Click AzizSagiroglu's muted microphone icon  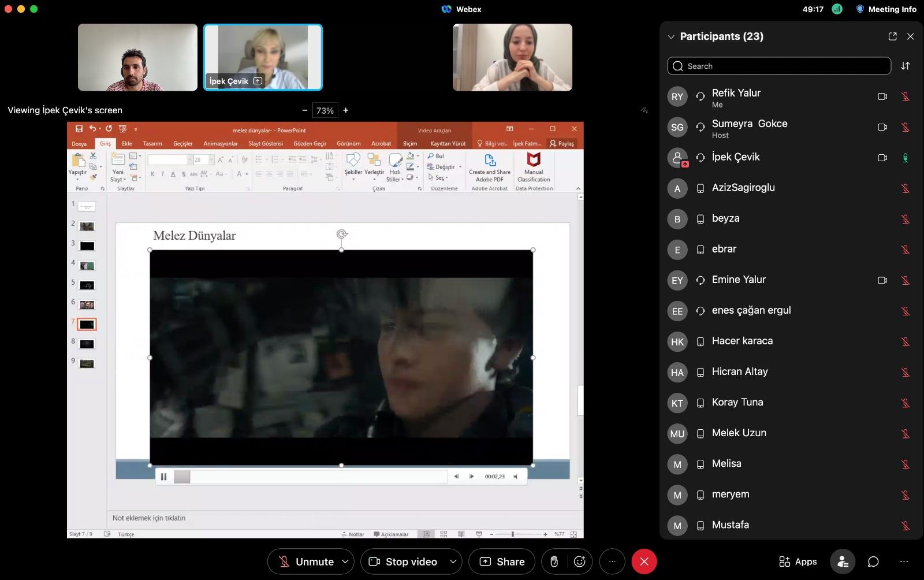click(906, 188)
